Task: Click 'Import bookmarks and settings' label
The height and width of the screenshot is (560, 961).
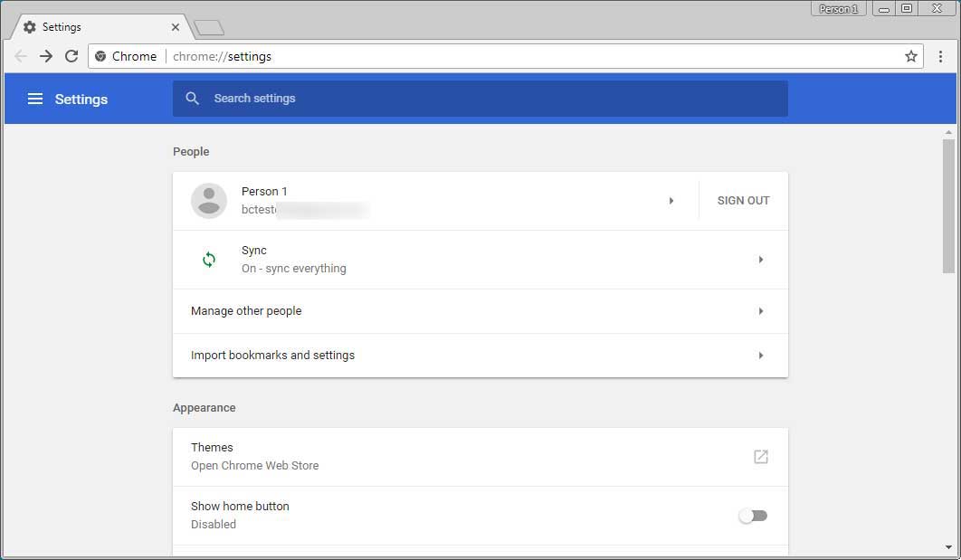Action: [x=272, y=356]
